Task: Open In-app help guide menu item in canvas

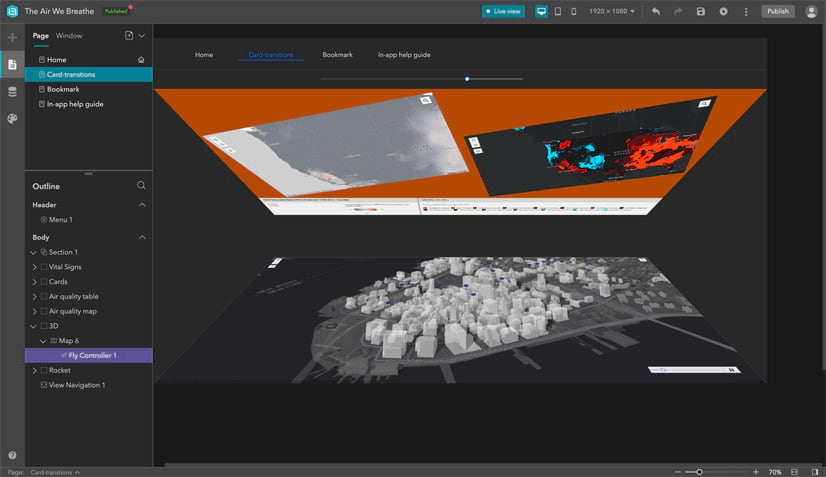Action: 404,55
